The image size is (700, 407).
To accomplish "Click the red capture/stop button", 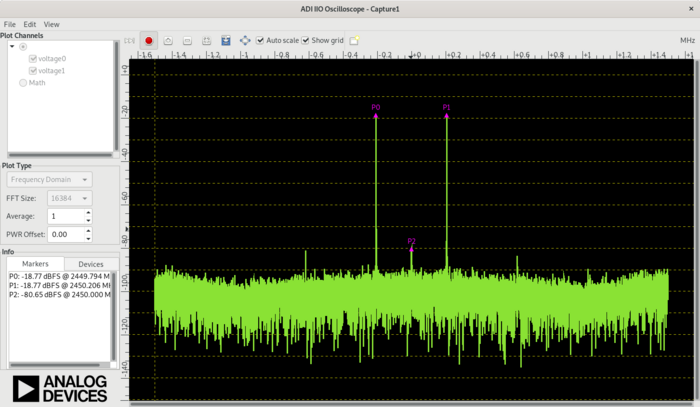I will pos(149,41).
